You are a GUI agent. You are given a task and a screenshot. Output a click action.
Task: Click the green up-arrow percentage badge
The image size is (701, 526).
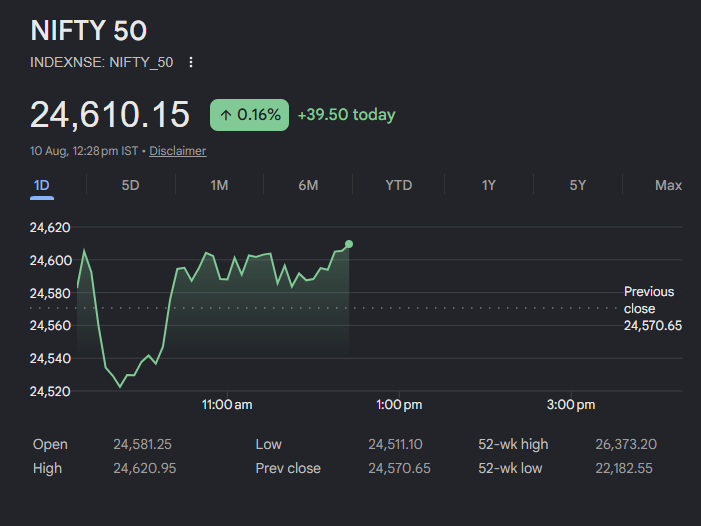249,115
